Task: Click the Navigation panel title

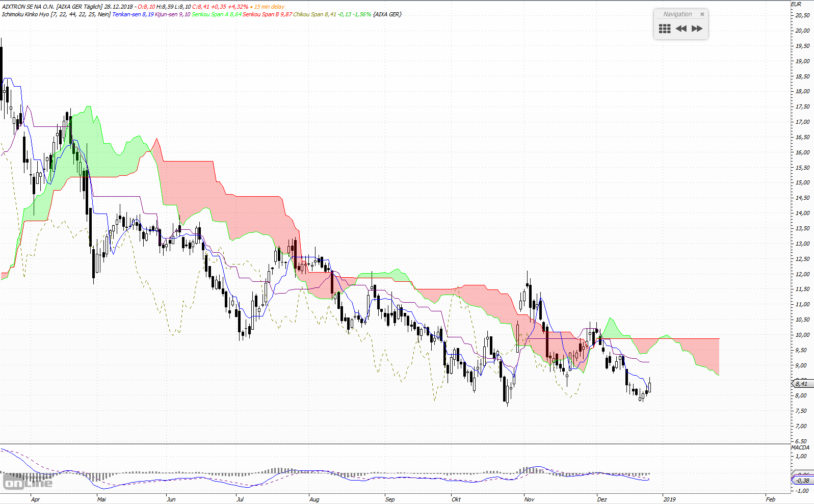Action: (x=677, y=14)
